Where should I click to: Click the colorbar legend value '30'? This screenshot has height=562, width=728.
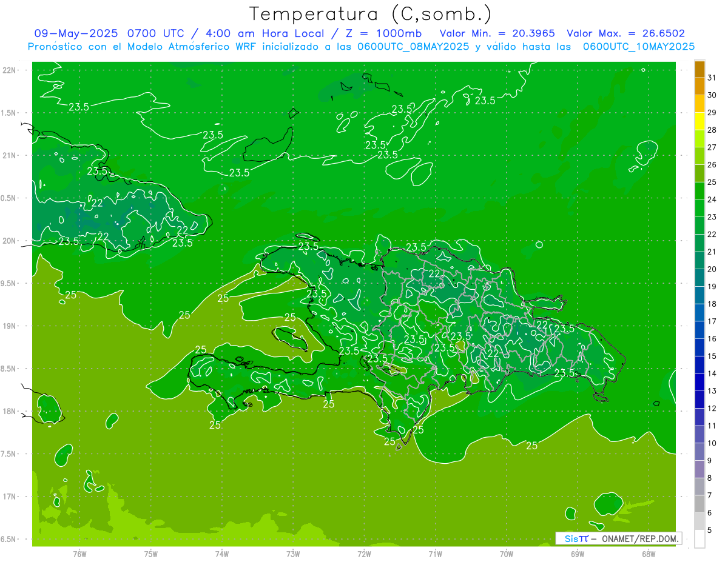712,95
